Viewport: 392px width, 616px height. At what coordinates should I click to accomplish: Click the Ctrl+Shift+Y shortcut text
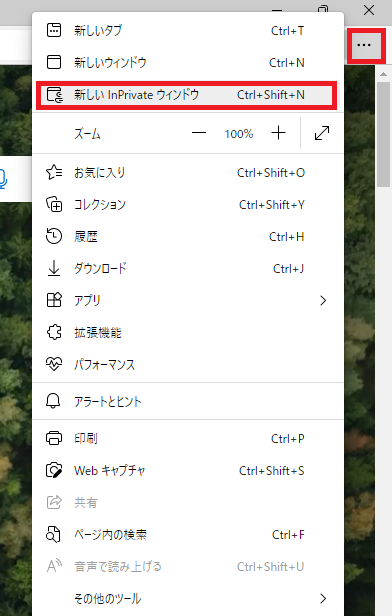pyautogui.click(x=272, y=205)
